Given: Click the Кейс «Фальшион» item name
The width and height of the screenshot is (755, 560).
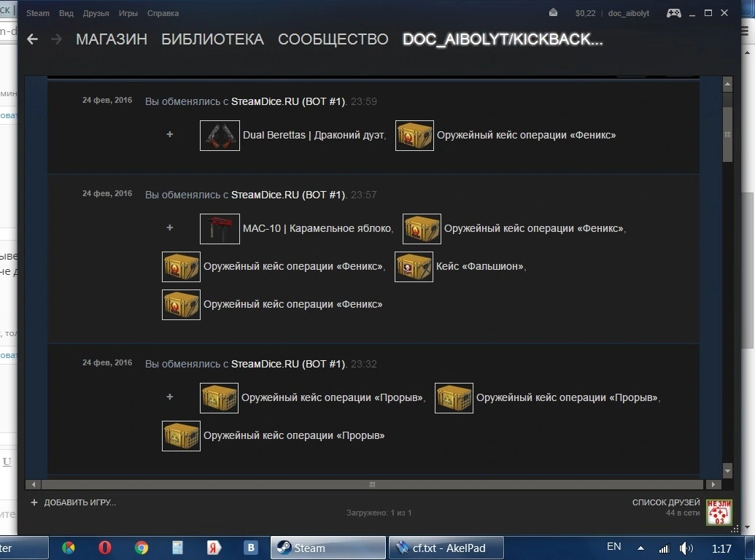Looking at the screenshot, I should click(x=481, y=267).
